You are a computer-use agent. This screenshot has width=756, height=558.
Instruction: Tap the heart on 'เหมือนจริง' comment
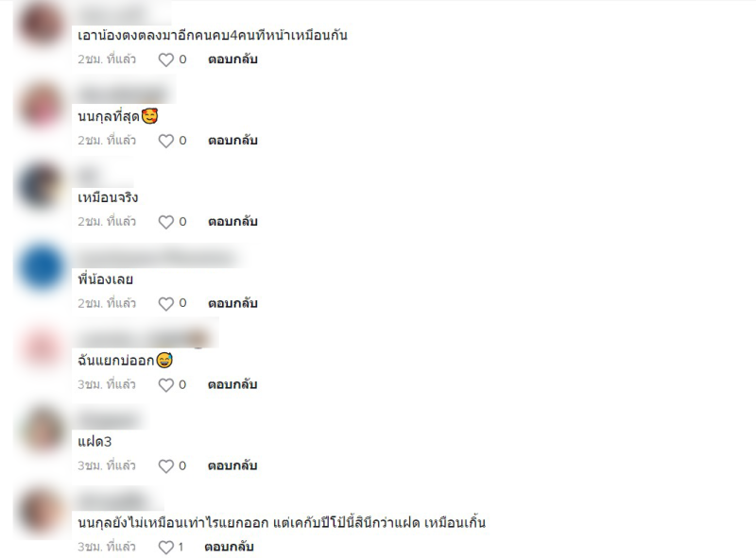(166, 222)
